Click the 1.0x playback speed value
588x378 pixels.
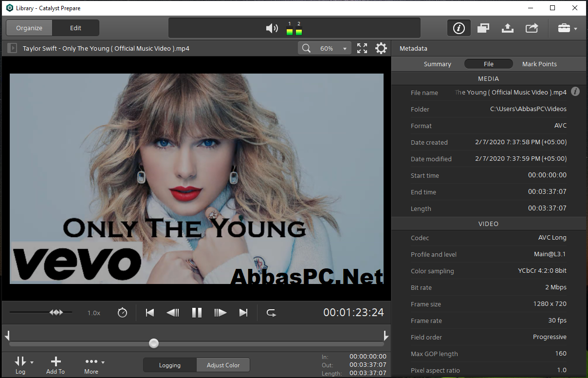[94, 313]
